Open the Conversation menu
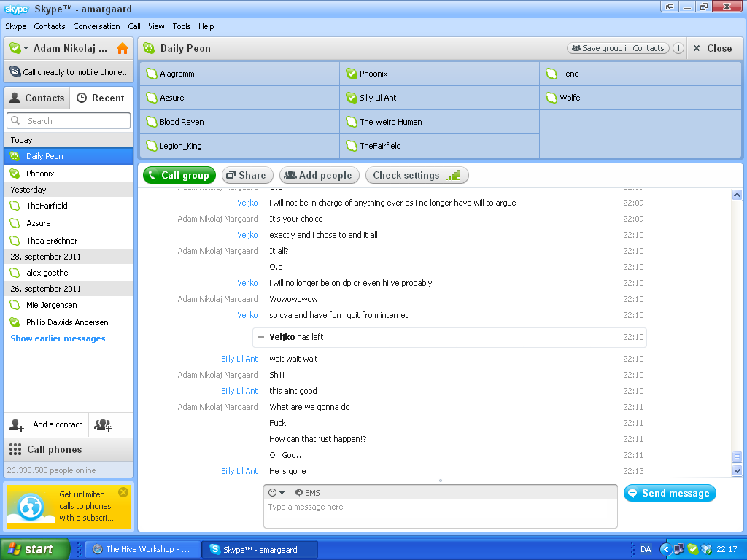Image resolution: width=747 pixels, height=560 pixels. pyautogui.click(x=97, y=26)
